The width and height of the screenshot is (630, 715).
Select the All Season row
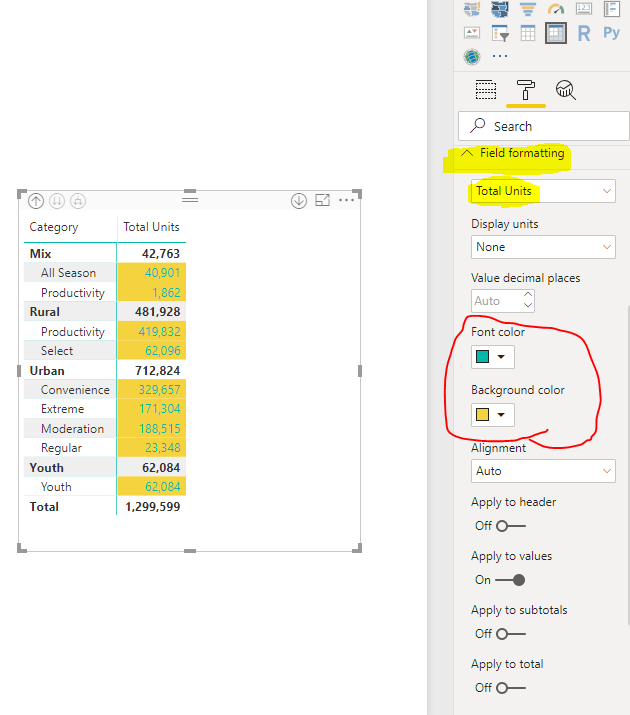[x=68, y=273]
